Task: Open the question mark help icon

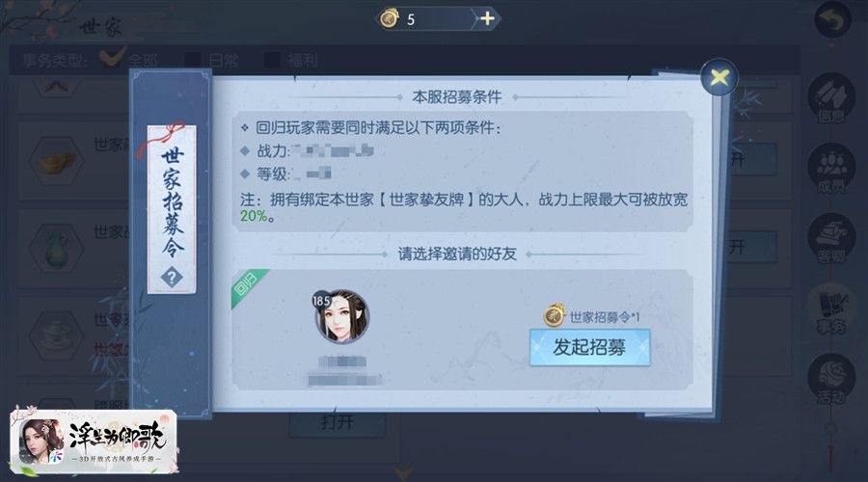Action: [x=172, y=277]
